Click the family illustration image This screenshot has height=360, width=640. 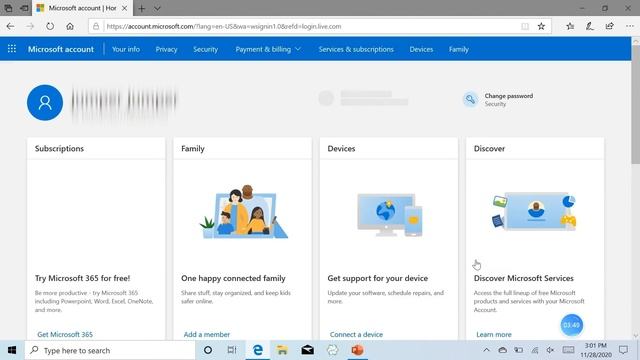[243, 211]
